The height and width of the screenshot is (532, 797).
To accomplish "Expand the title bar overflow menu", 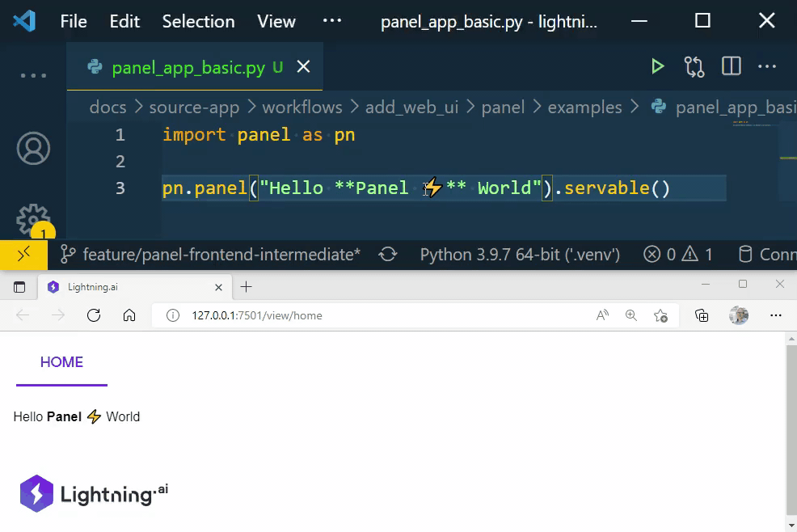I will pos(332,21).
